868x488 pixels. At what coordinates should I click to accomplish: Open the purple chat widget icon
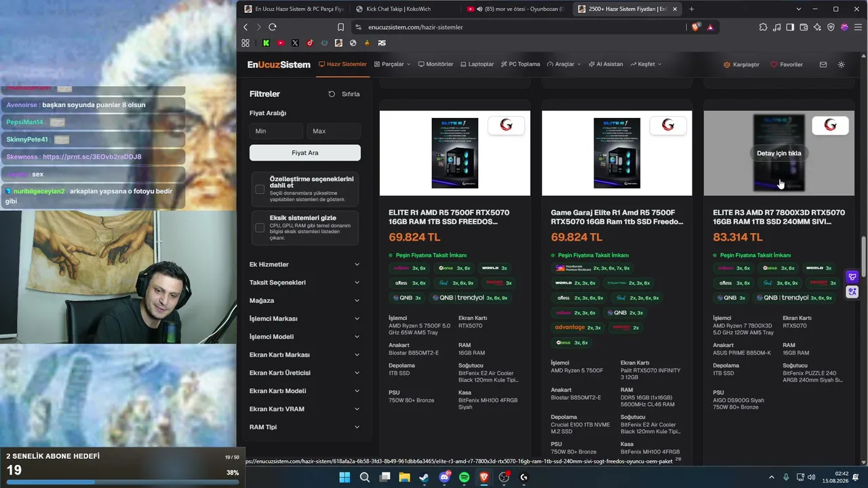pos(852,277)
